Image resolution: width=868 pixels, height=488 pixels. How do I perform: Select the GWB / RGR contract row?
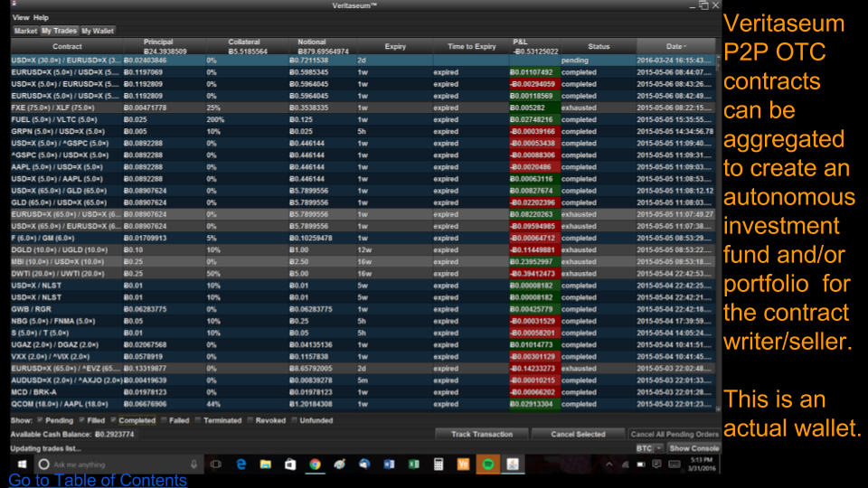click(363, 309)
